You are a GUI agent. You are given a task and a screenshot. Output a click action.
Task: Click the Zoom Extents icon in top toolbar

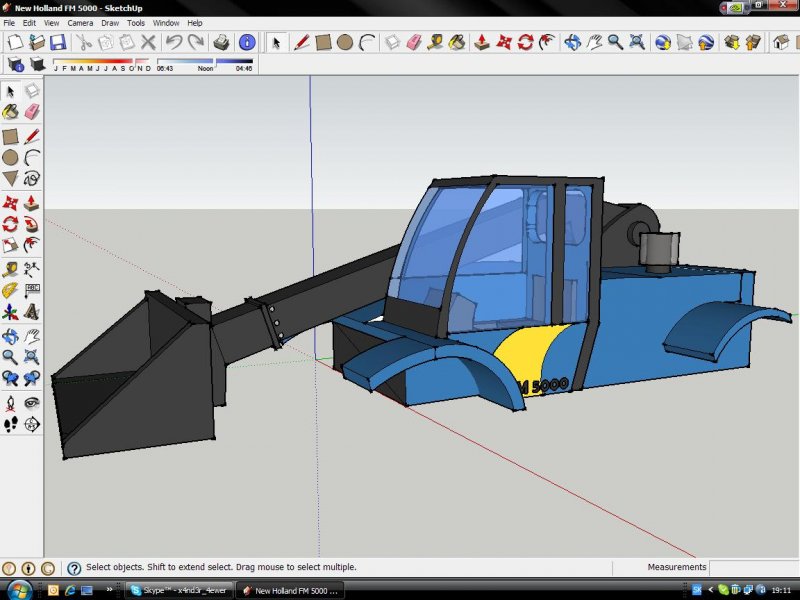tap(638, 42)
